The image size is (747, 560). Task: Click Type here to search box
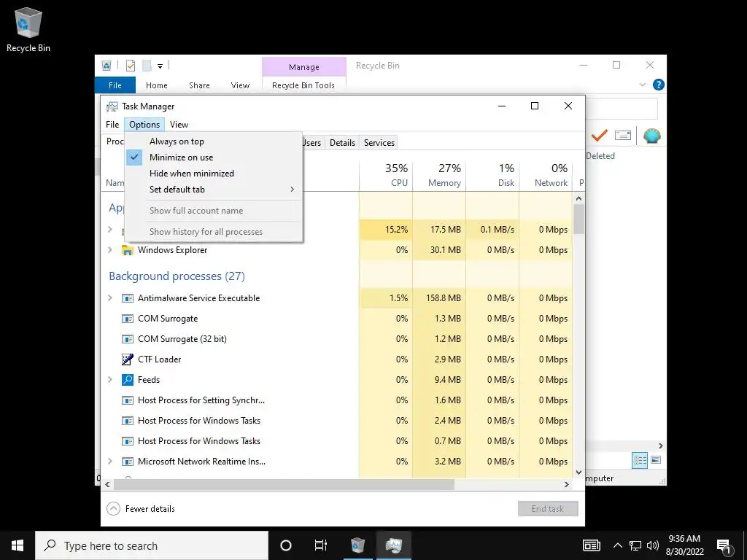point(152,545)
